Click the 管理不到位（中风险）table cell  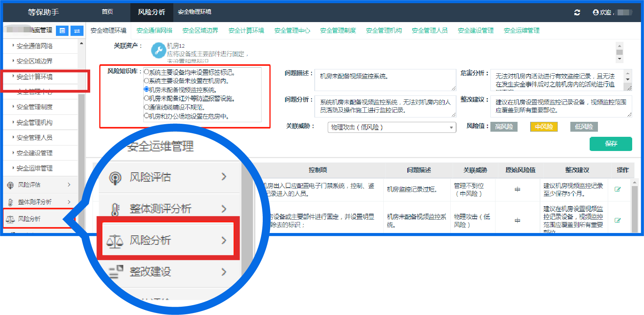(x=473, y=190)
